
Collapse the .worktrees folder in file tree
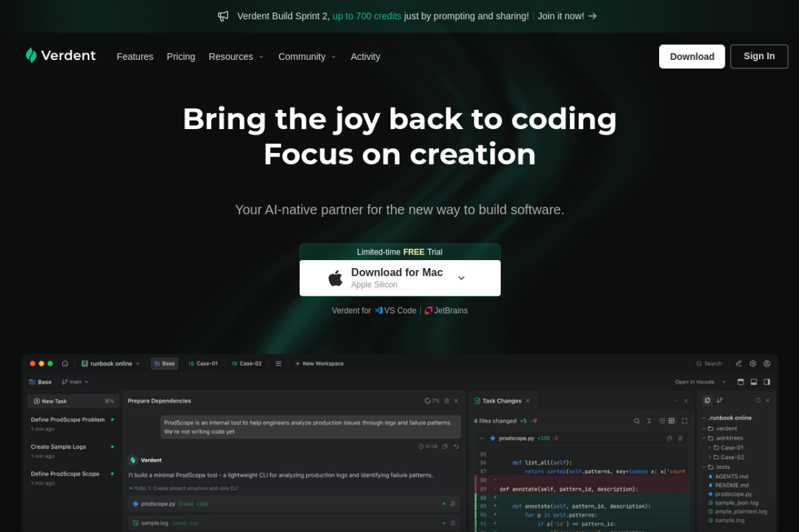704,438
